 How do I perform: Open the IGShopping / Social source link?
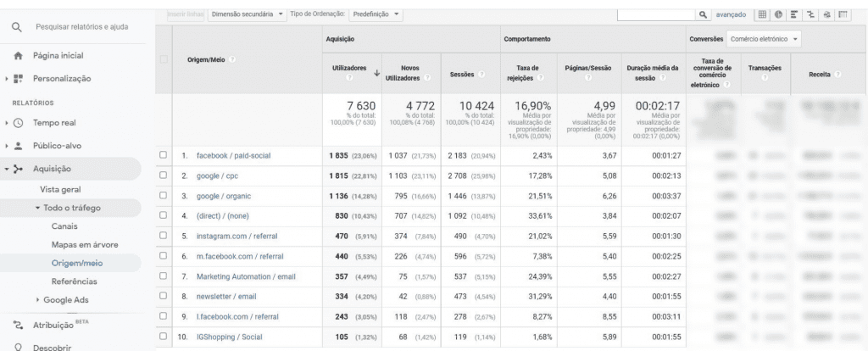pos(229,337)
